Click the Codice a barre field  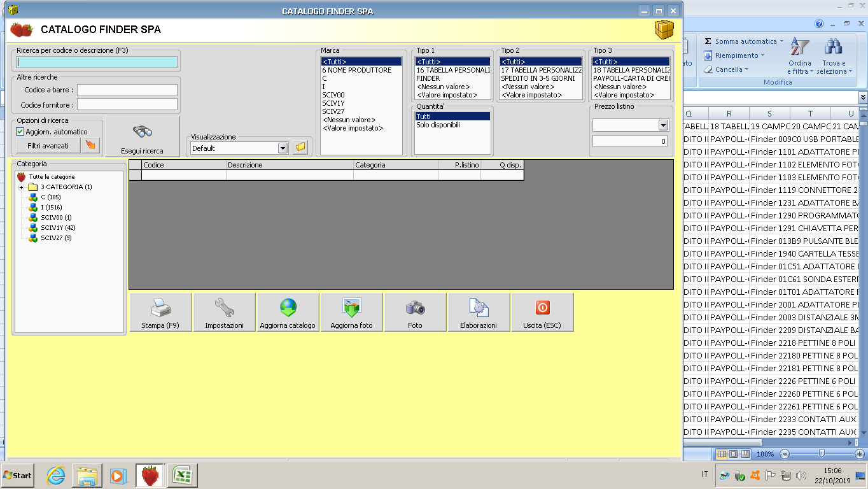pyautogui.click(x=127, y=90)
